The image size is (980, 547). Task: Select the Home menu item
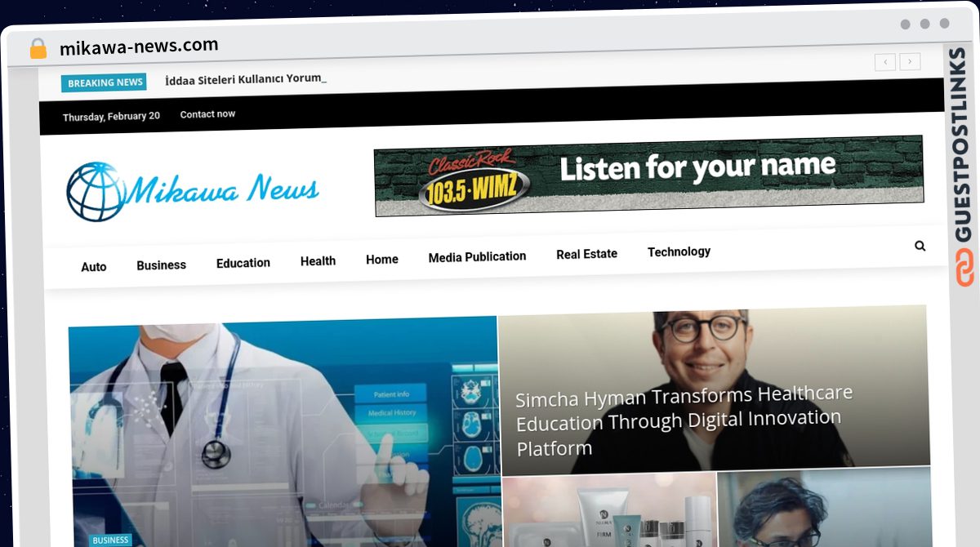(382, 260)
